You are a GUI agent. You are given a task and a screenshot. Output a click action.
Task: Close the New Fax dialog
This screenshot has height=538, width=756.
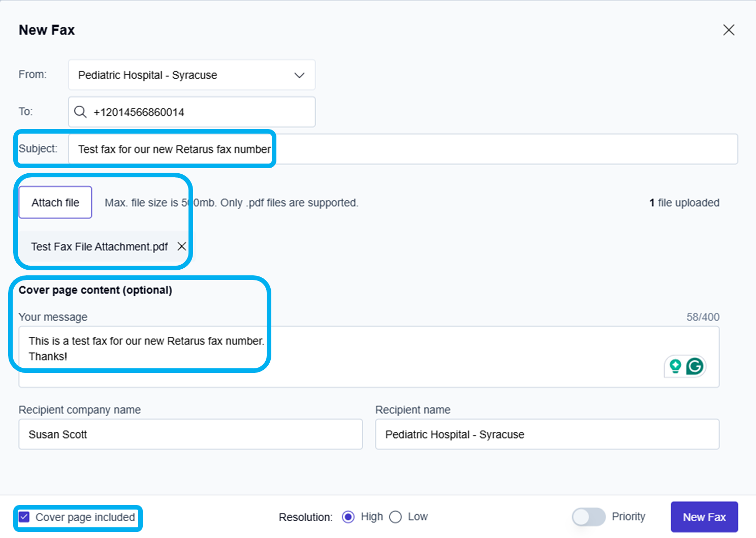[729, 30]
